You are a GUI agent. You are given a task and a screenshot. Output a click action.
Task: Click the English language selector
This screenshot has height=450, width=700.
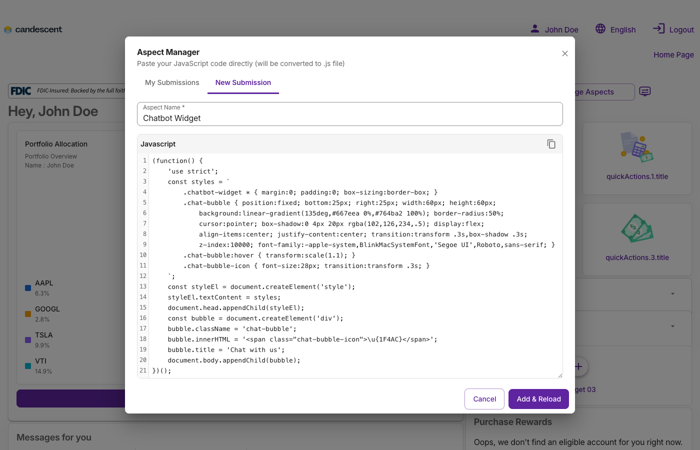623,30
